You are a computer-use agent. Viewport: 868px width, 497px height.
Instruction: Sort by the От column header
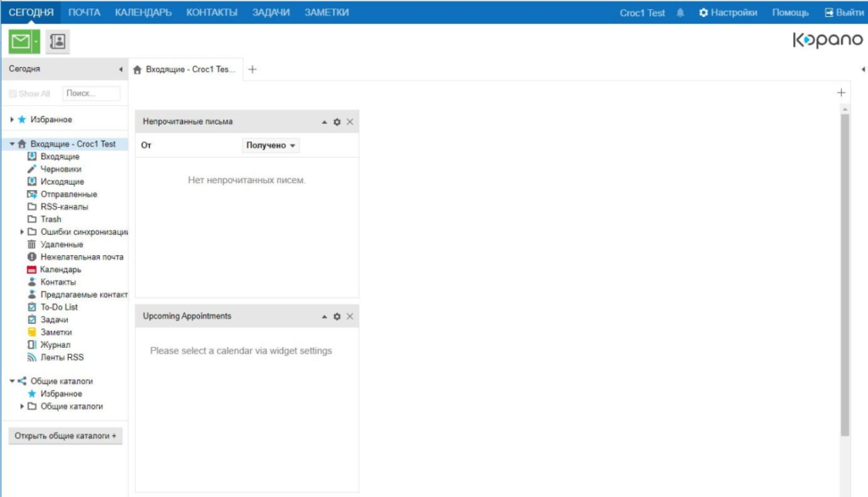pos(146,145)
